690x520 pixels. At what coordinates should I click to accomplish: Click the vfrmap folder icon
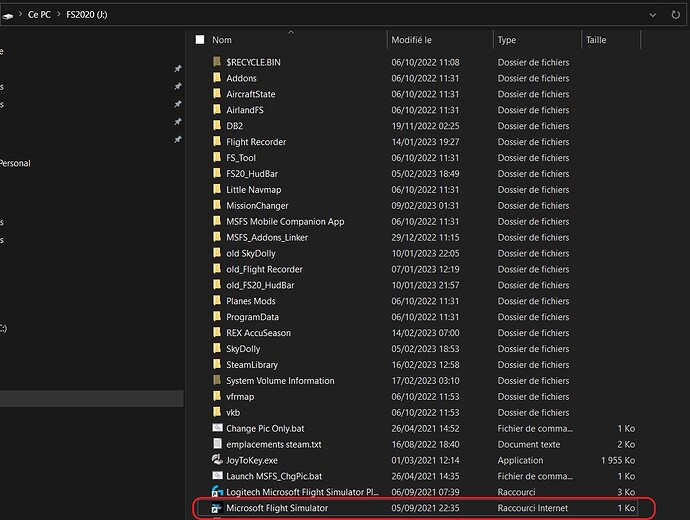coord(217,396)
